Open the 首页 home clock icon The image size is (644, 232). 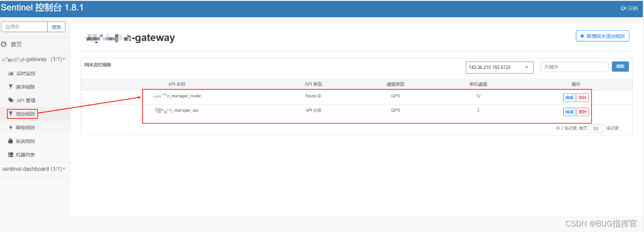[x=4, y=44]
